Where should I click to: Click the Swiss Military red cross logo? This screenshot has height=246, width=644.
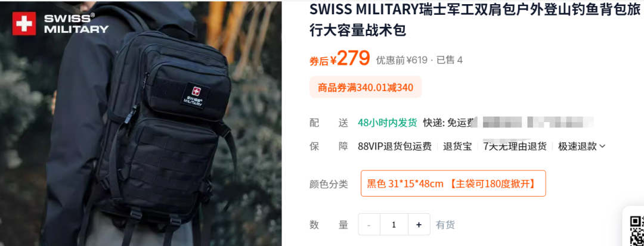[x=24, y=23]
